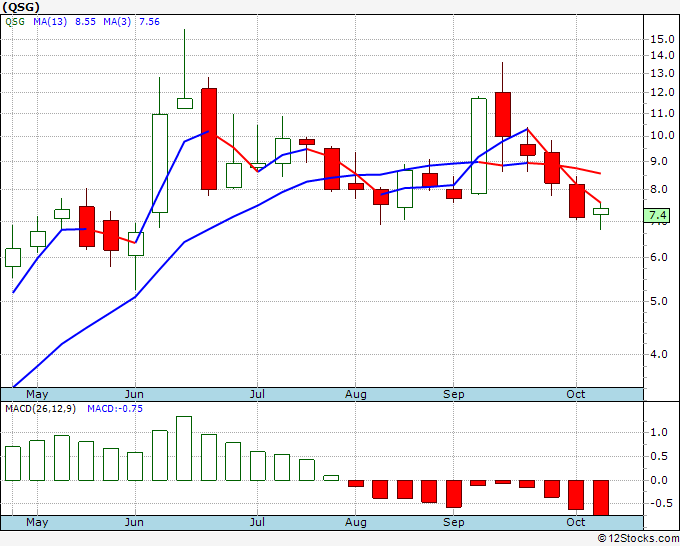Select the MA(3) value 7.56
The width and height of the screenshot is (680, 546).
click(149, 22)
